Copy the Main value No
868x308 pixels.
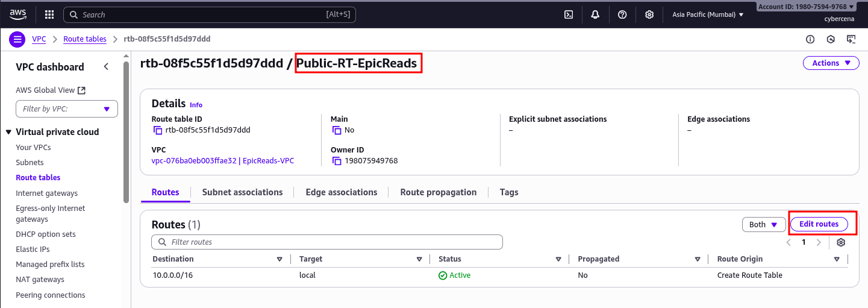pos(337,130)
